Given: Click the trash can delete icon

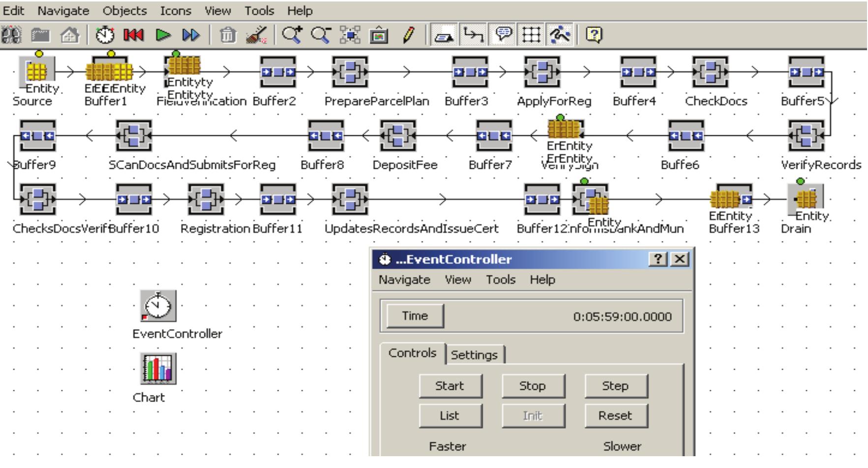Looking at the screenshot, I should tap(227, 35).
